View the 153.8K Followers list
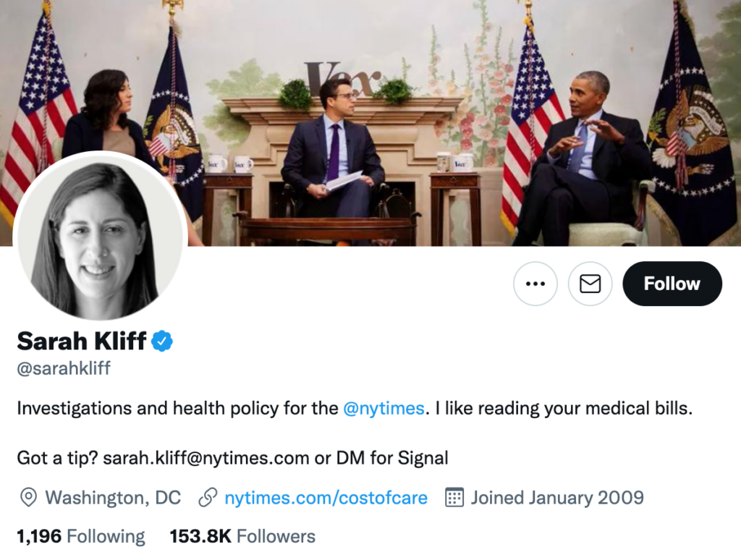This screenshot has height=560, width=741. click(242, 536)
